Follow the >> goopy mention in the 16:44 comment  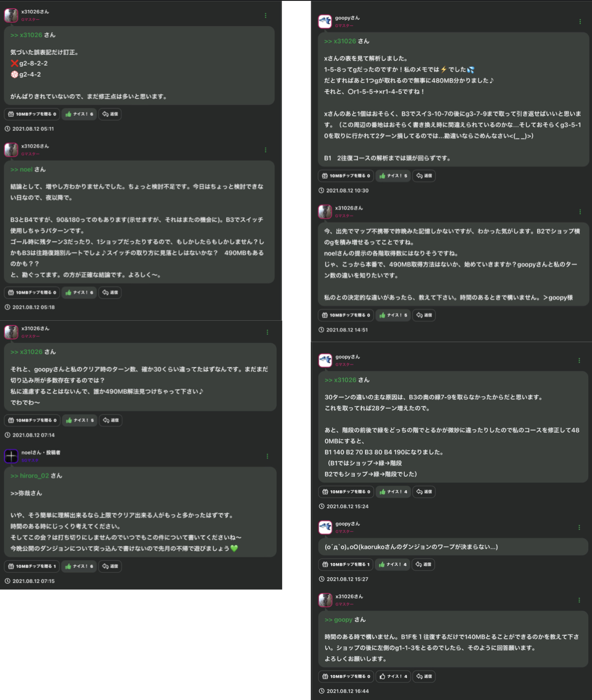coord(339,620)
